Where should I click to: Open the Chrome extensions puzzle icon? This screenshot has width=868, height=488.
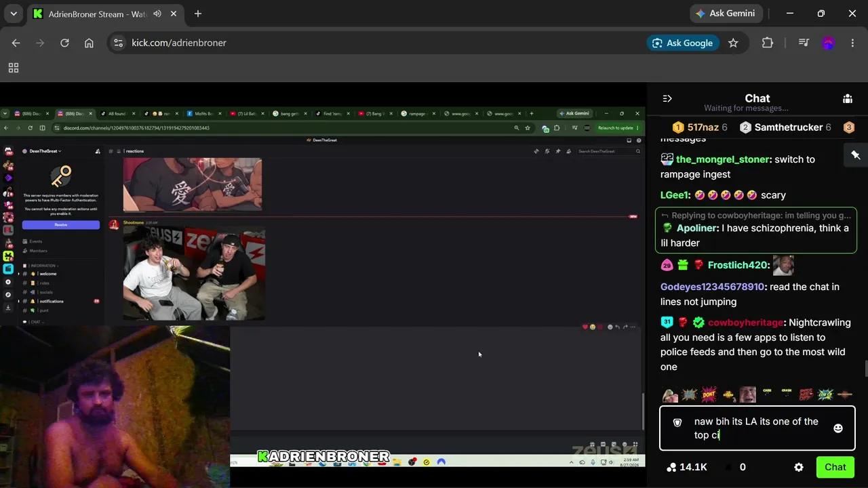click(x=768, y=43)
